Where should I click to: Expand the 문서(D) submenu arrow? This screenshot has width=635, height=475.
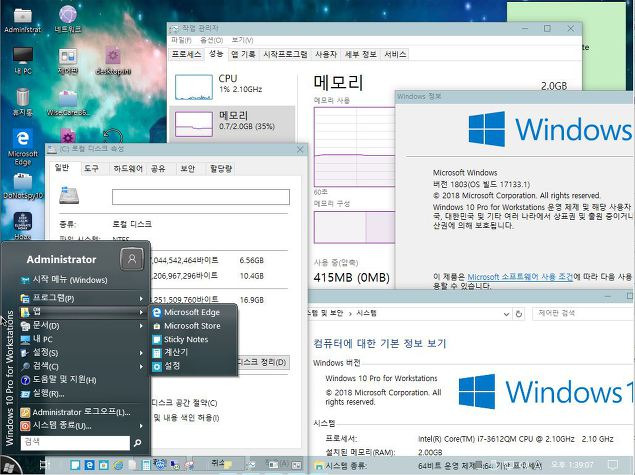click(141, 326)
